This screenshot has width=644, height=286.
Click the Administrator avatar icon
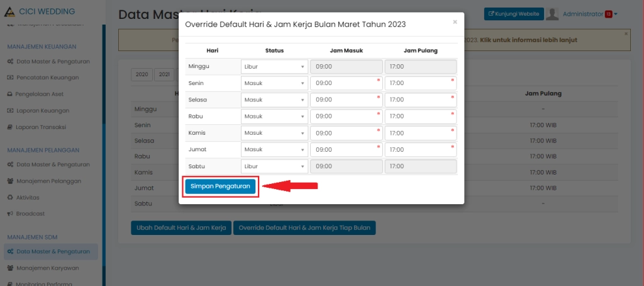point(552,14)
